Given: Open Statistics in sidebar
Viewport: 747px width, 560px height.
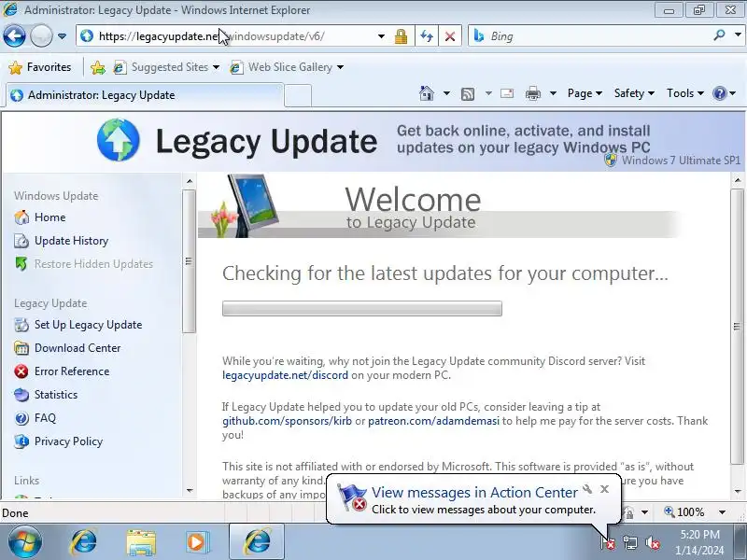Looking at the screenshot, I should coord(56,395).
